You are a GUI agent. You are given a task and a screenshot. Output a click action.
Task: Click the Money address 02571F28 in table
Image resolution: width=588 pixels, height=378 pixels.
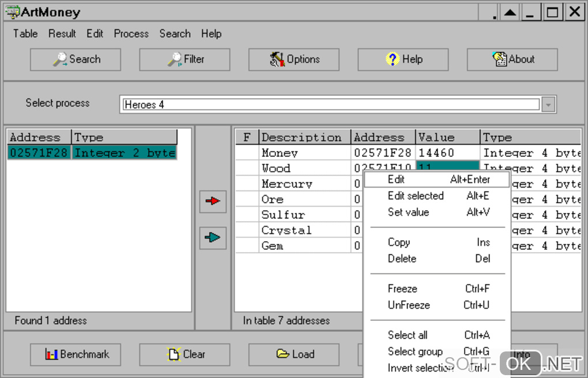coord(383,153)
